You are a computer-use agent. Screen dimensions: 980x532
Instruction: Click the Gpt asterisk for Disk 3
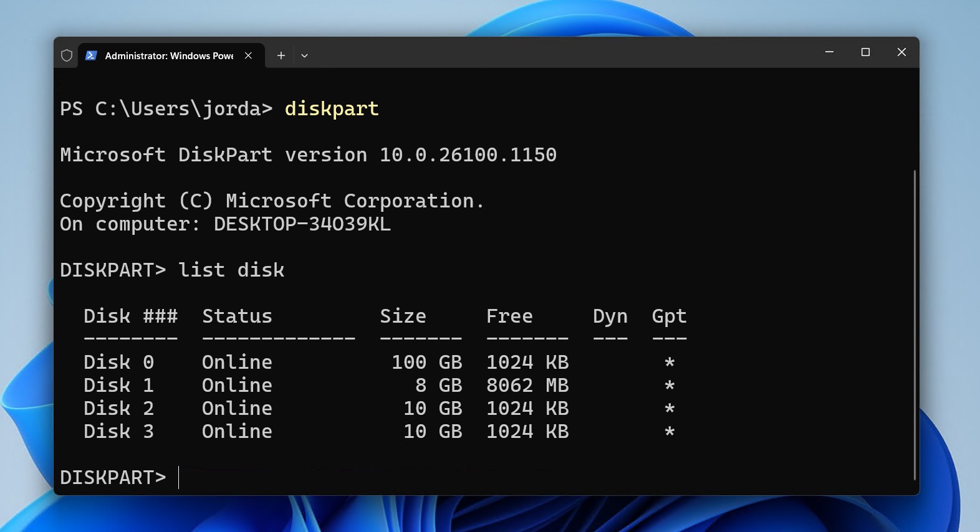coord(670,431)
